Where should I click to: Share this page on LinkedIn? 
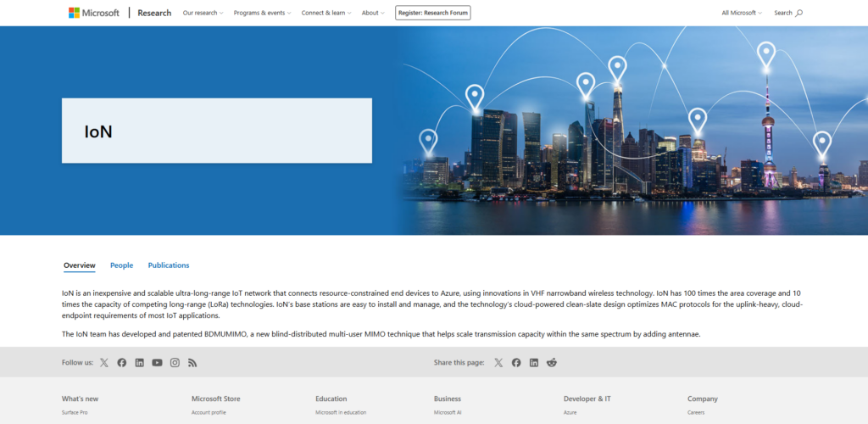click(x=534, y=363)
